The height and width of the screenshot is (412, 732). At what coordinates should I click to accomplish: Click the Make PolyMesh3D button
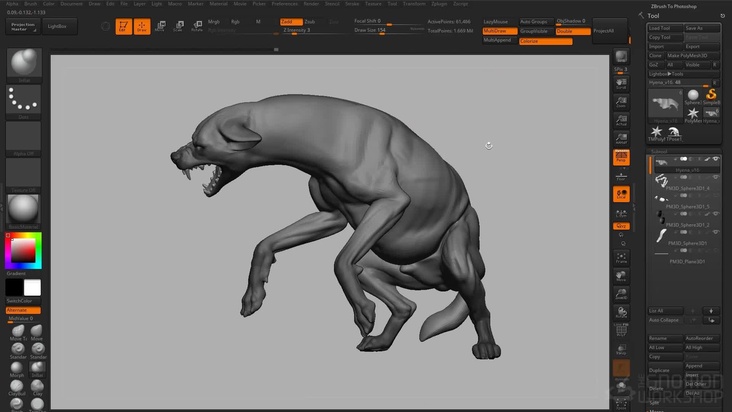pyautogui.click(x=688, y=55)
